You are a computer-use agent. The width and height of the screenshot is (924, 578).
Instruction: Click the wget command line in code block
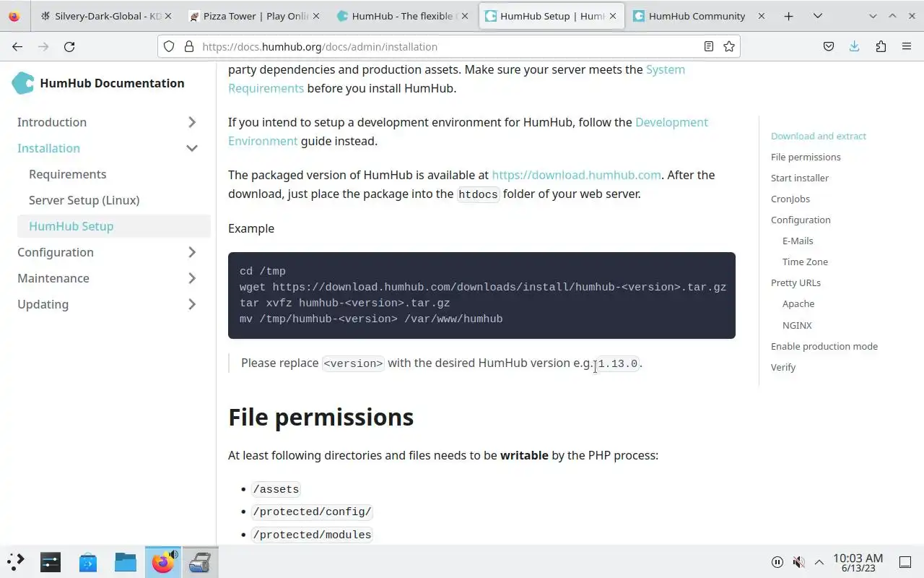pos(483,287)
